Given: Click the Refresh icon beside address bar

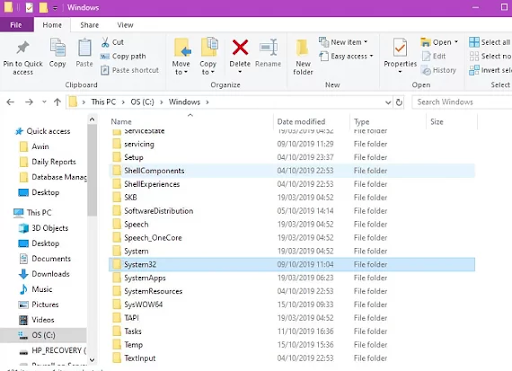Looking at the screenshot, I should click(399, 102).
